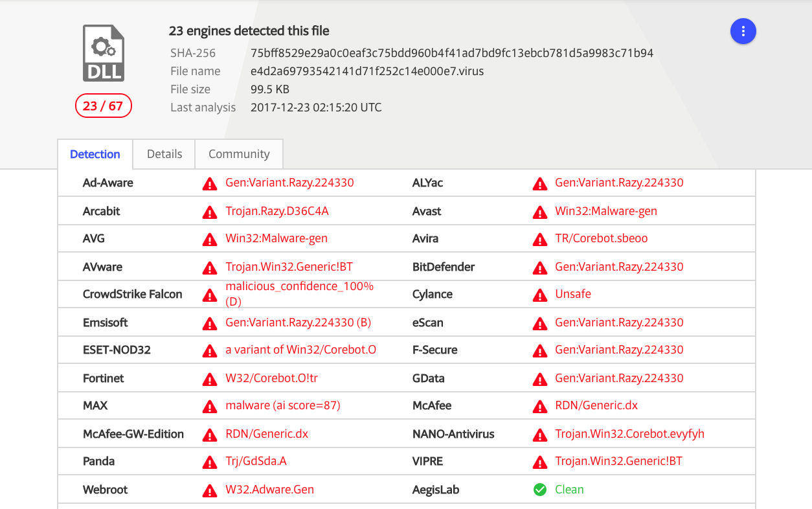
Task: Click the TR/Corebot.sbeoo result from Avira
Action: (x=601, y=238)
